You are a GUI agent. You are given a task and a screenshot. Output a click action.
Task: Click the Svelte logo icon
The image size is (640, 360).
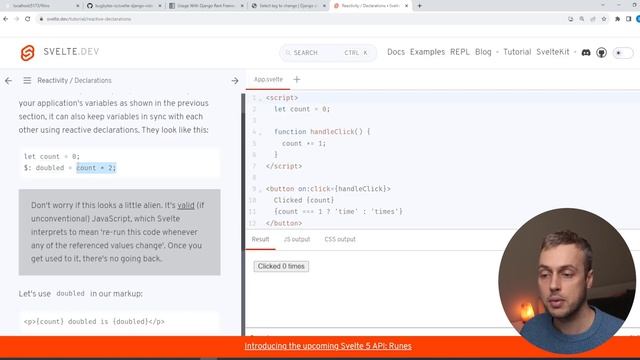pyautogui.click(x=27, y=53)
